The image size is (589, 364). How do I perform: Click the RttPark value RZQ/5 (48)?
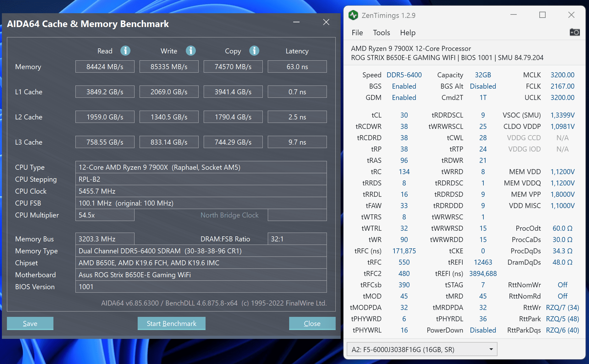pos(563,319)
